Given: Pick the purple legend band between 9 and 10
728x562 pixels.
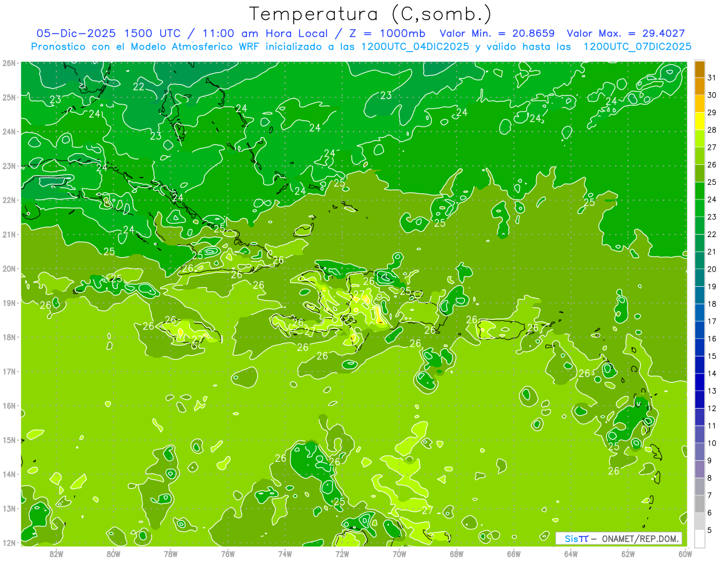Looking at the screenshot, I should pos(699,452).
